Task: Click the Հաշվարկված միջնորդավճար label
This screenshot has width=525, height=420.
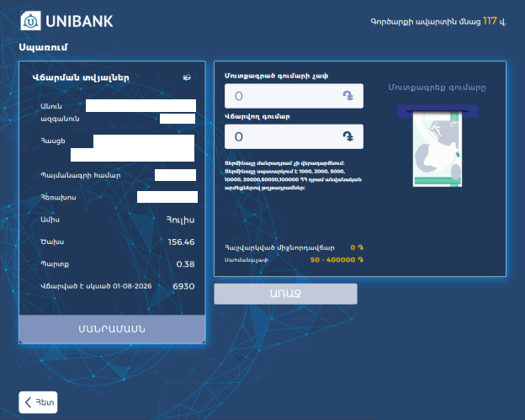Action: (x=279, y=247)
